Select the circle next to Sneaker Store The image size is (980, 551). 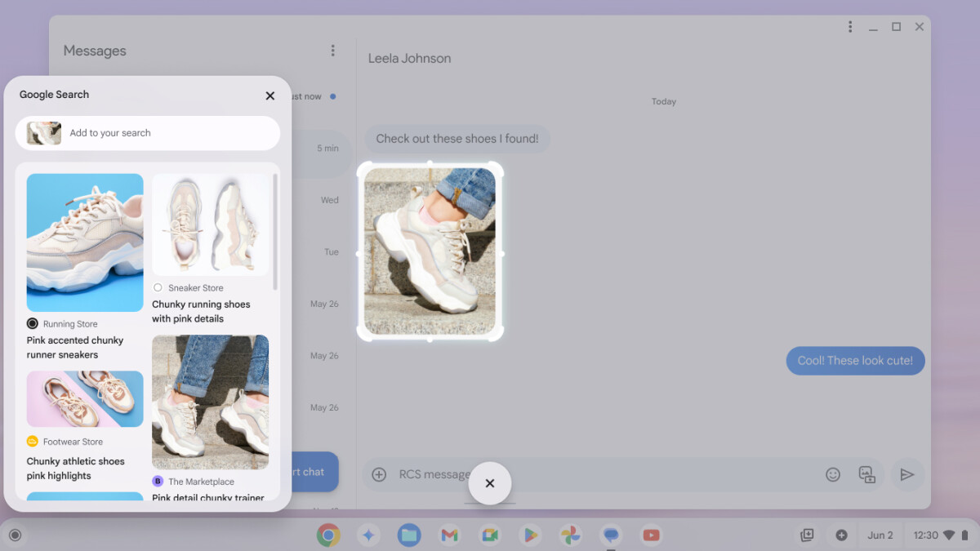(157, 287)
